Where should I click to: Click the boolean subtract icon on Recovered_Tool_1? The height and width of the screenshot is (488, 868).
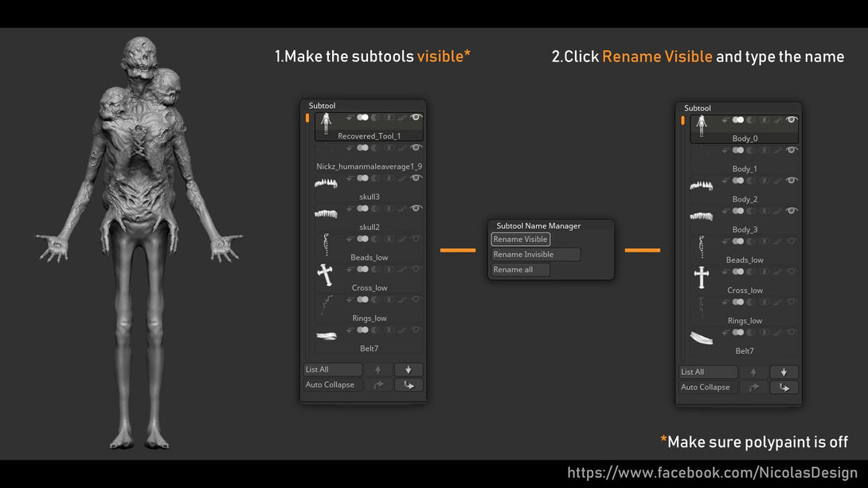pyautogui.click(x=376, y=117)
